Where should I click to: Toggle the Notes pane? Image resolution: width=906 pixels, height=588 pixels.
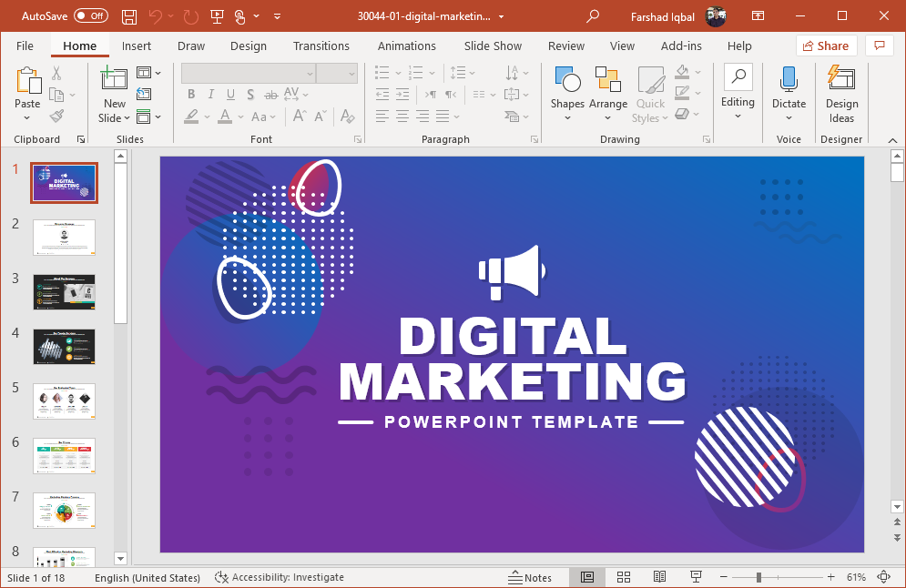530,577
